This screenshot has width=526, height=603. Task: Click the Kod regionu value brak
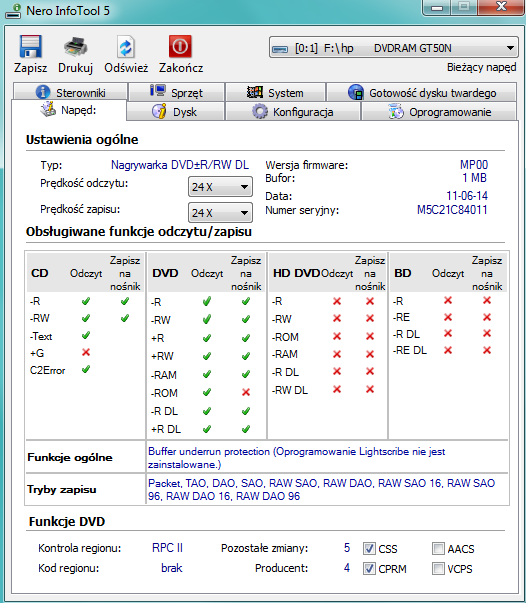click(x=171, y=568)
